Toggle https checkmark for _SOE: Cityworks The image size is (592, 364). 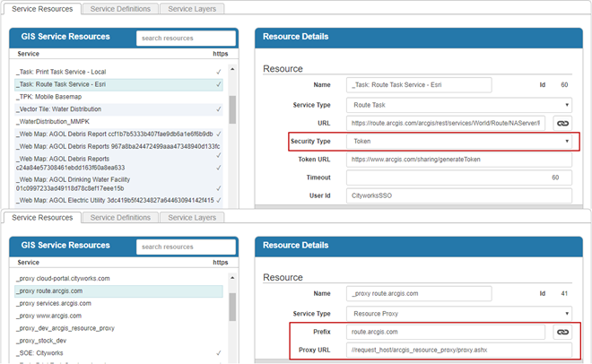[219, 354]
